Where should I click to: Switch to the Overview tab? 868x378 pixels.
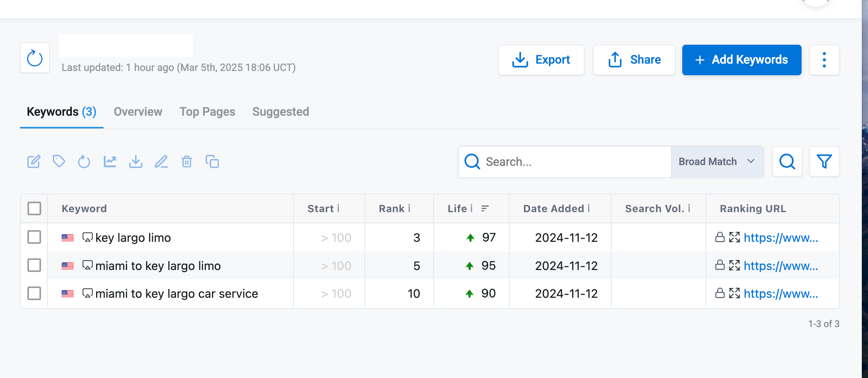[x=138, y=112]
